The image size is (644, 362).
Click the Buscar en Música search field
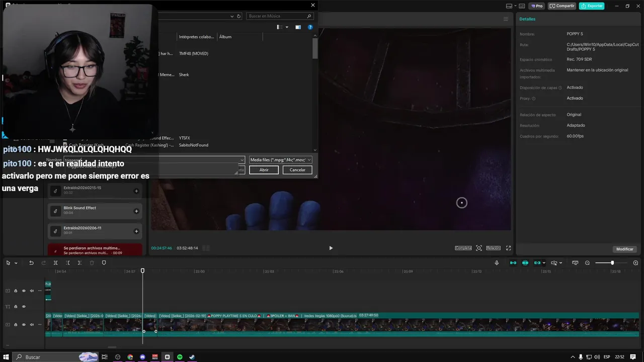click(x=280, y=16)
